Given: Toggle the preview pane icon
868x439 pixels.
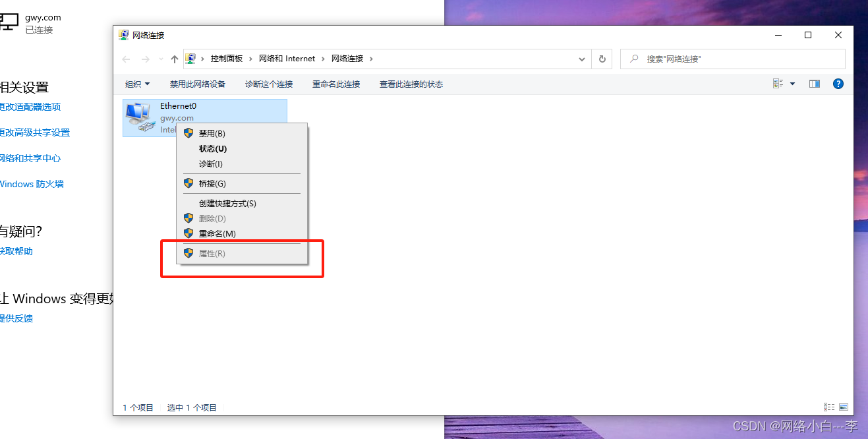Looking at the screenshot, I should [815, 84].
